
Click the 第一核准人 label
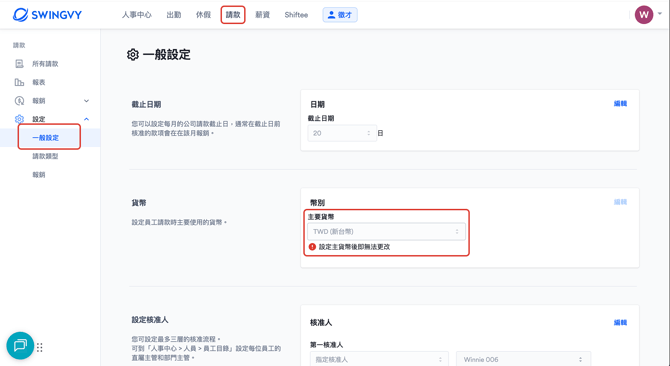point(326,344)
